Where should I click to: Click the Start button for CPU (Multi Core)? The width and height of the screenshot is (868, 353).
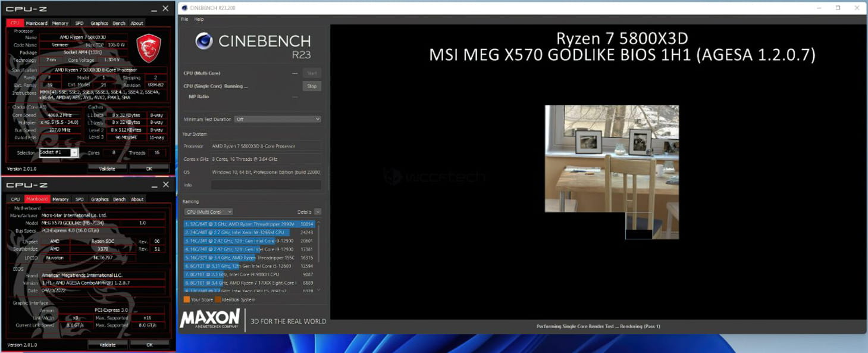point(312,73)
